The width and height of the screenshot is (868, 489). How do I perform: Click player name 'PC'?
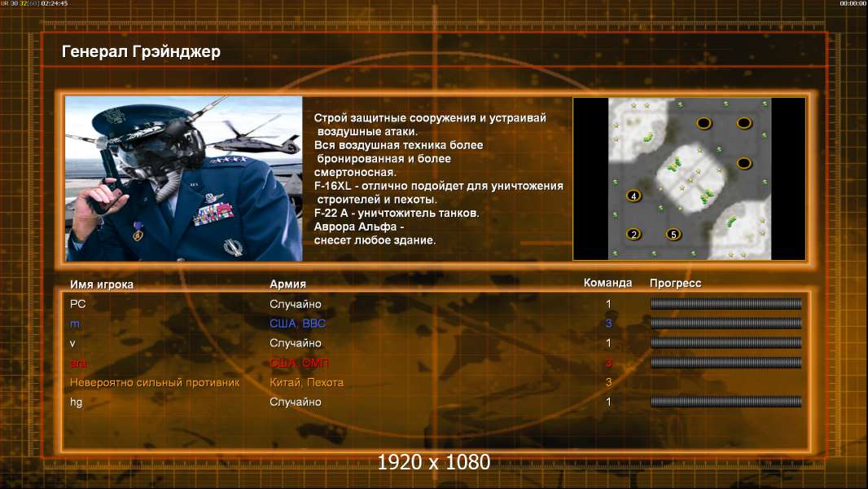click(77, 304)
